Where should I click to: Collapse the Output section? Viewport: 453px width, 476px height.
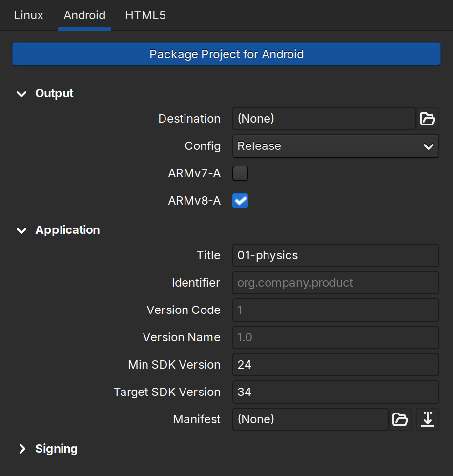click(x=21, y=94)
